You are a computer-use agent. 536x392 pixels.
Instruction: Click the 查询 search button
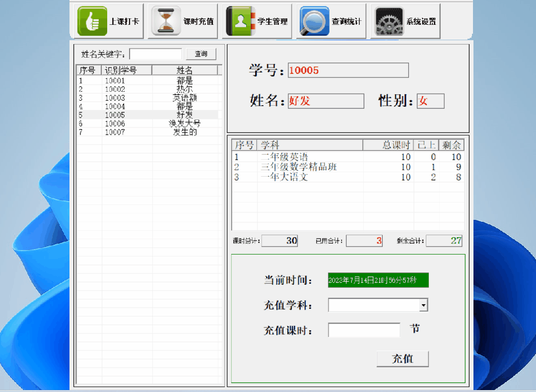click(x=201, y=54)
